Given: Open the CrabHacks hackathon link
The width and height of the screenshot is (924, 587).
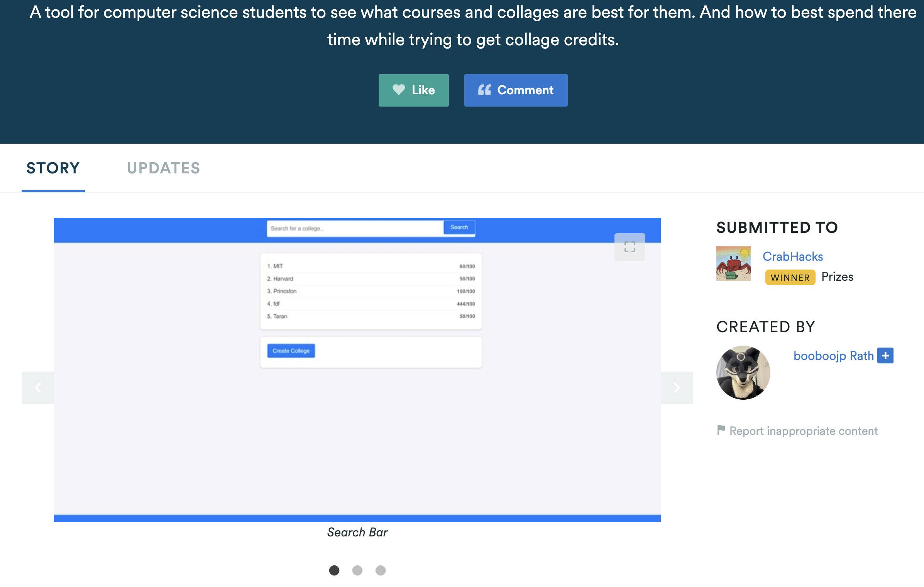Looking at the screenshot, I should coord(793,256).
